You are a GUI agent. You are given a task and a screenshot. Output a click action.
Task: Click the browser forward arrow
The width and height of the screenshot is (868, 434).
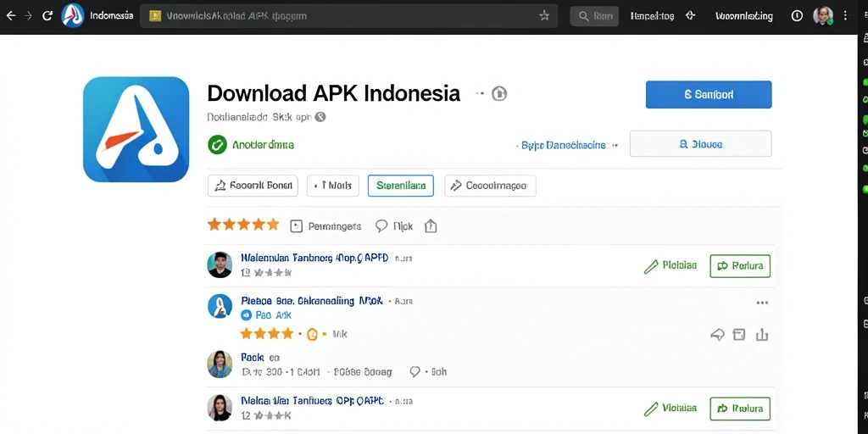tap(28, 16)
